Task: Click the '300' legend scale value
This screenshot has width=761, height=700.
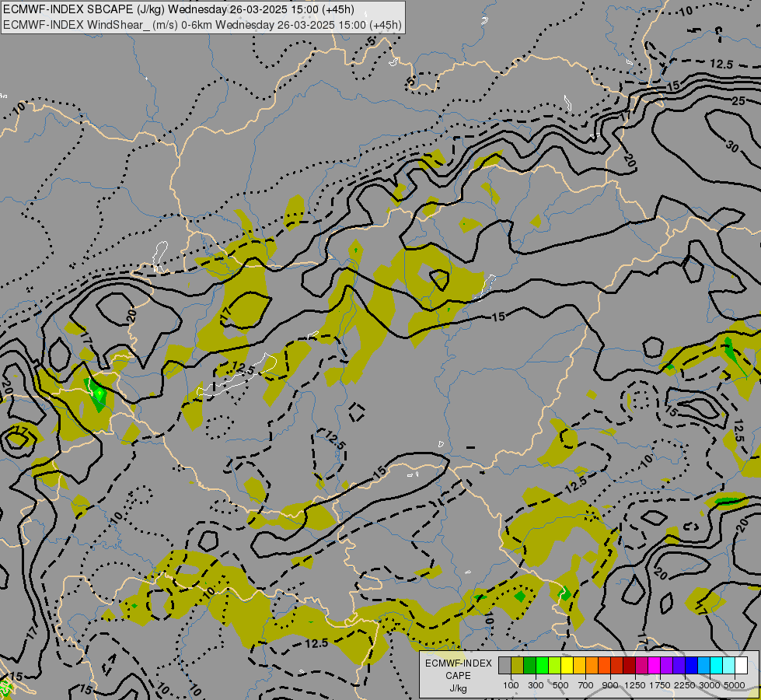Action: (x=536, y=685)
